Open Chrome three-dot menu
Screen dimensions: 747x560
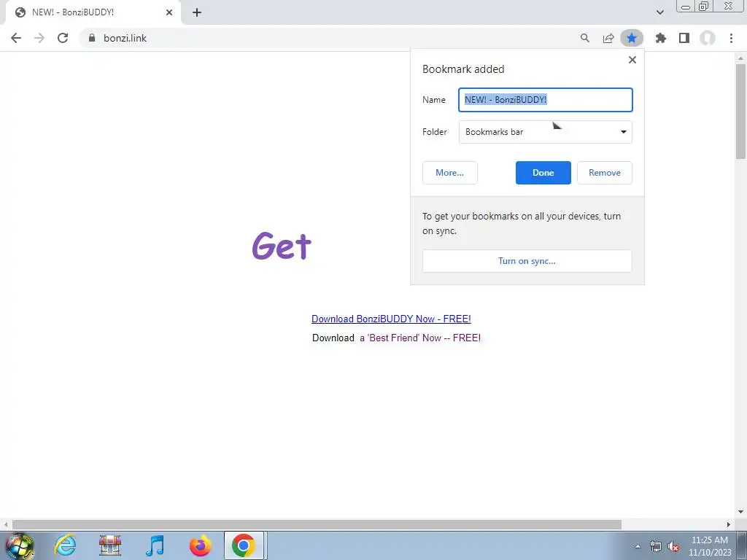click(731, 38)
